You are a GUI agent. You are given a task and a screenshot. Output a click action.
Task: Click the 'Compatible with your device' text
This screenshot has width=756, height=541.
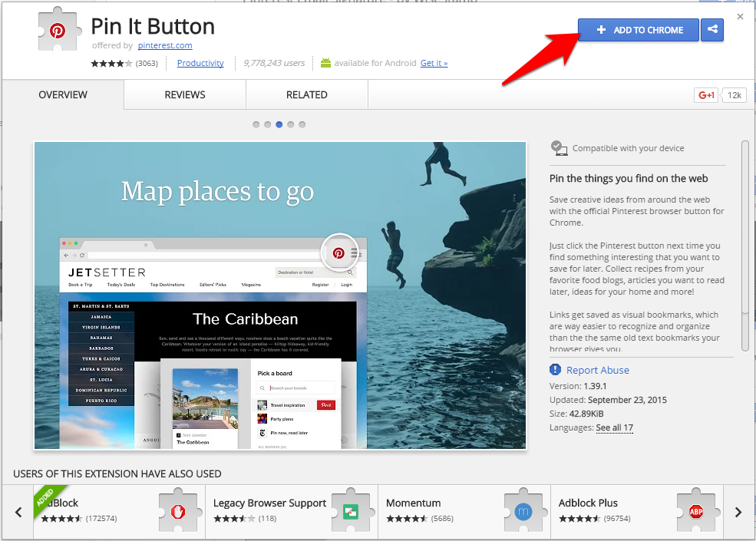point(629,148)
